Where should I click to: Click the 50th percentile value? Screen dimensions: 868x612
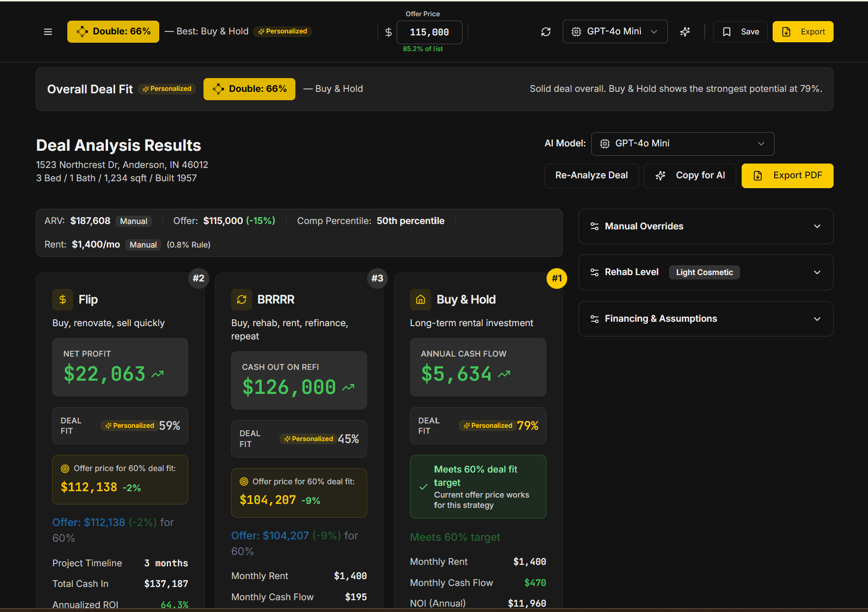(x=410, y=221)
